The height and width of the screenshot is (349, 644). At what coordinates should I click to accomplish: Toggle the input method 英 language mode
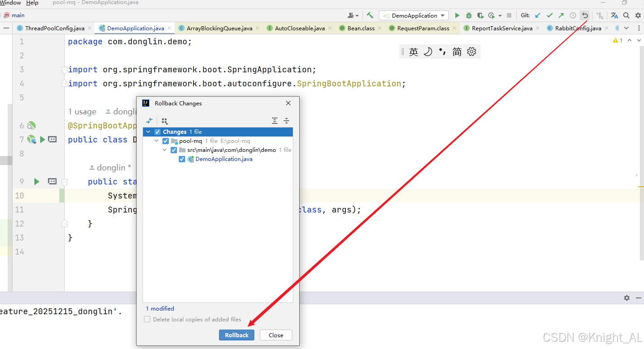click(414, 52)
